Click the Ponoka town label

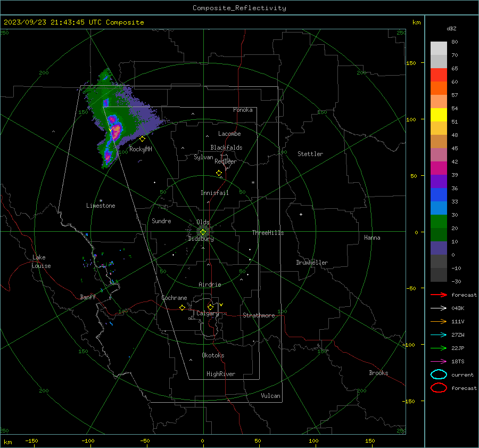243,110
